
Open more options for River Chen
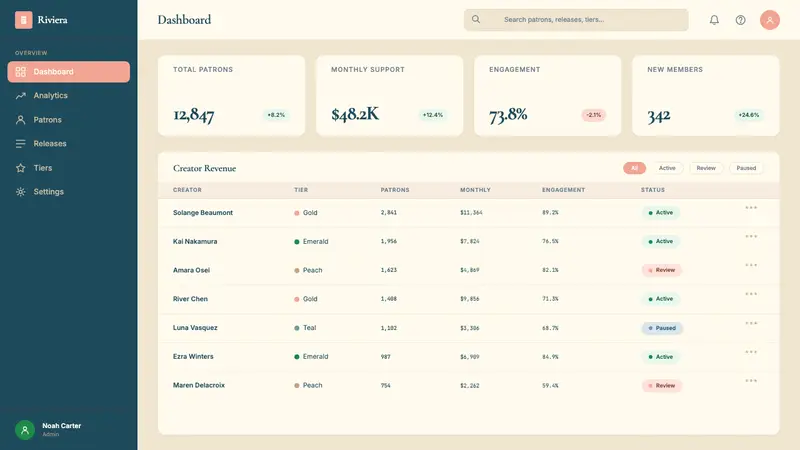751,294
